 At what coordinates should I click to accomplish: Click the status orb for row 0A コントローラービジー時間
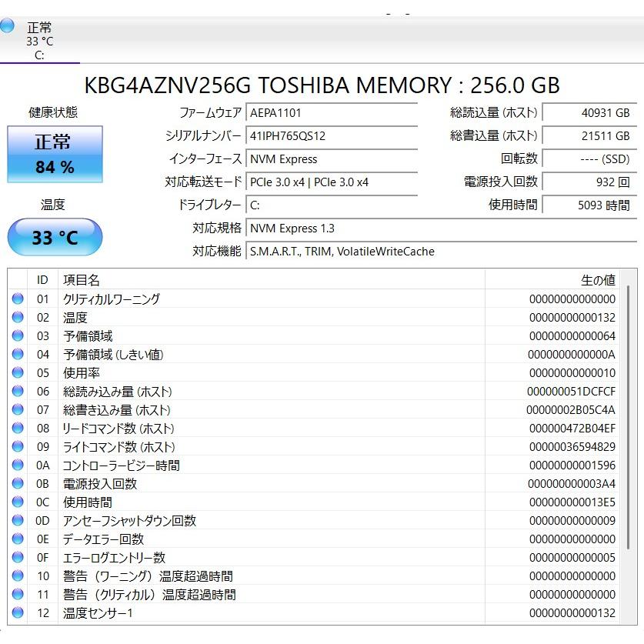tap(18, 465)
